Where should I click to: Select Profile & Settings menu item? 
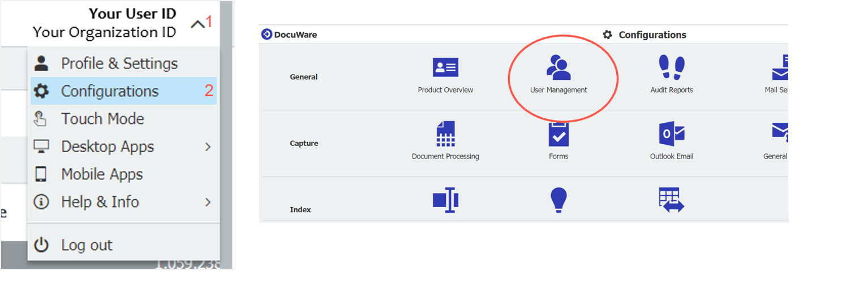(119, 63)
